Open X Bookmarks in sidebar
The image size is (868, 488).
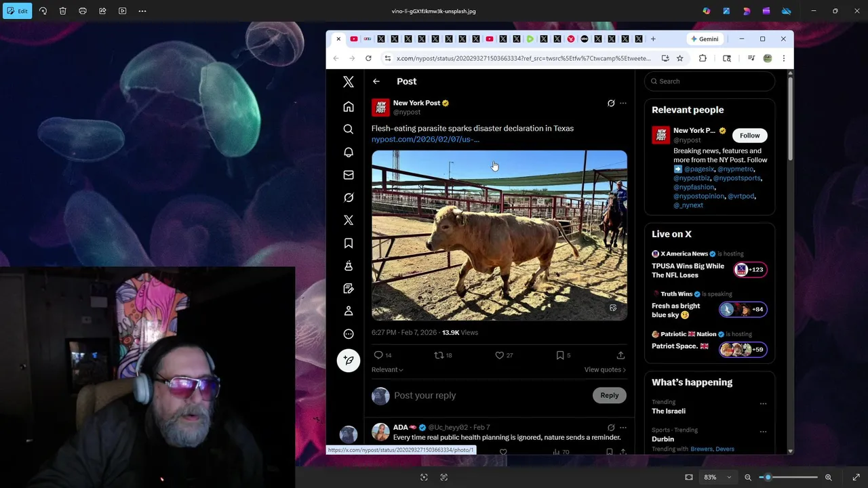point(349,243)
